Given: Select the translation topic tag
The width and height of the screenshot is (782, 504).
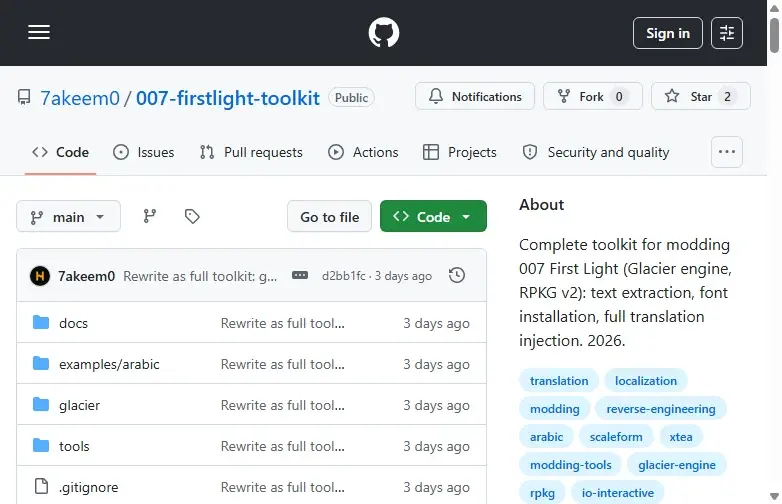Looking at the screenshot, I should tap(559, 381).
